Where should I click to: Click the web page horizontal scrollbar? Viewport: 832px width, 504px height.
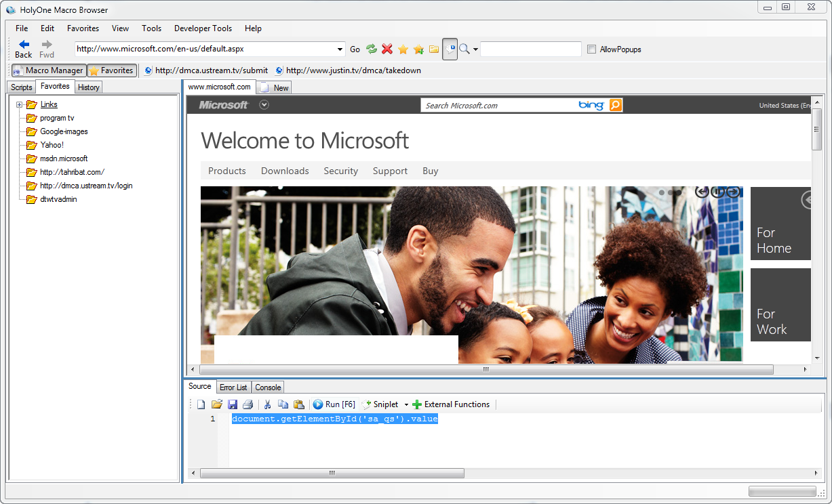[x=486, y=370]
